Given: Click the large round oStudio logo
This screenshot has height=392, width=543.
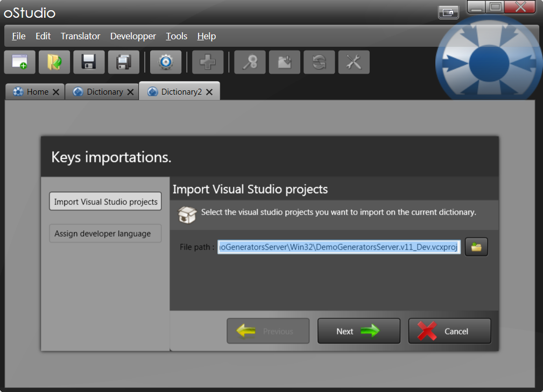Looking at the screenshot, I should (489, 63).
